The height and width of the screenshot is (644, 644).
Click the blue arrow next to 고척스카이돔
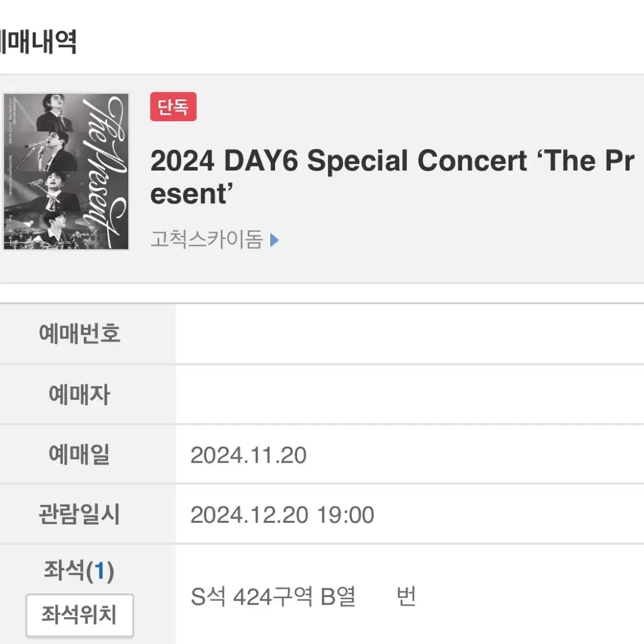click(x=274, y=240)
